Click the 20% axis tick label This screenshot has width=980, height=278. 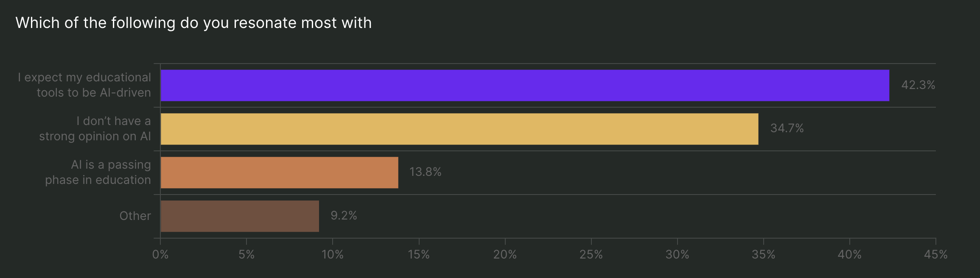(505, 255)
